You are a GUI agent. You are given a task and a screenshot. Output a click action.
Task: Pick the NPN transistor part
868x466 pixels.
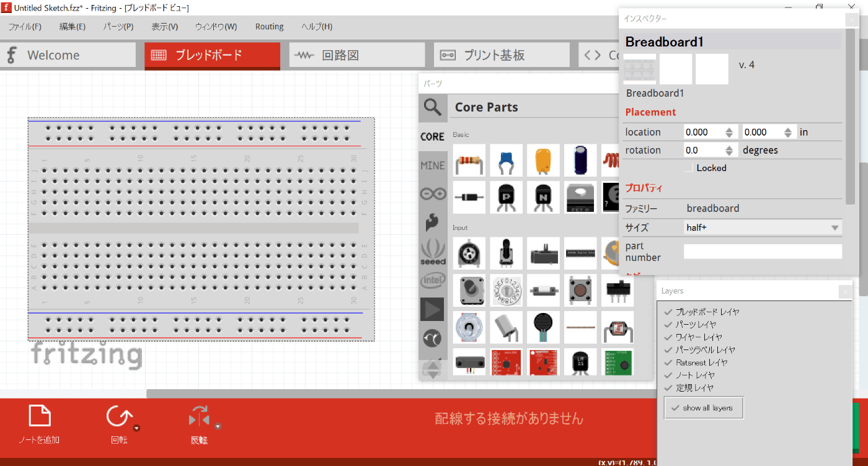click(544, 197)
